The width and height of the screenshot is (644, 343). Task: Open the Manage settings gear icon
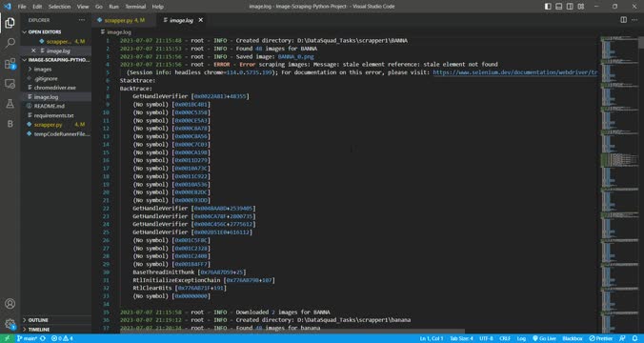[10, 324]
